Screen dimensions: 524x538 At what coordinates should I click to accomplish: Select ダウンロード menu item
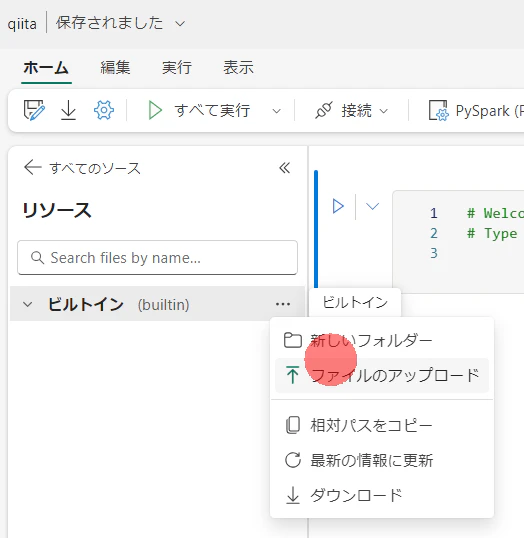(382, 495)
